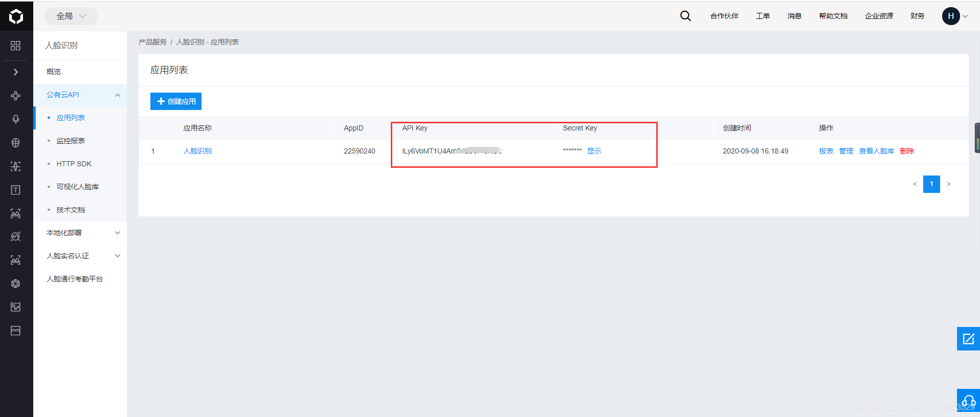Click the 应用名称 column header
The width and height of the screenshot is (980, 417).
(x=197, y=128)
